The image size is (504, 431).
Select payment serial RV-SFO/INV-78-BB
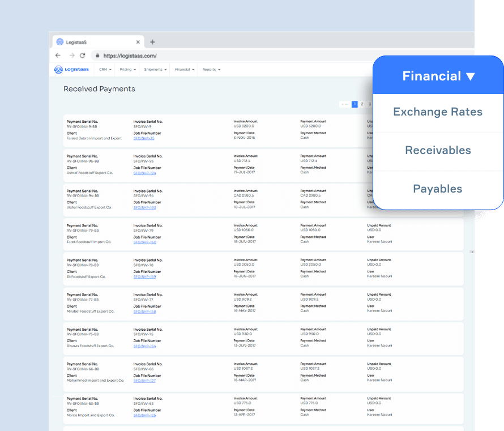pos(83,265)
